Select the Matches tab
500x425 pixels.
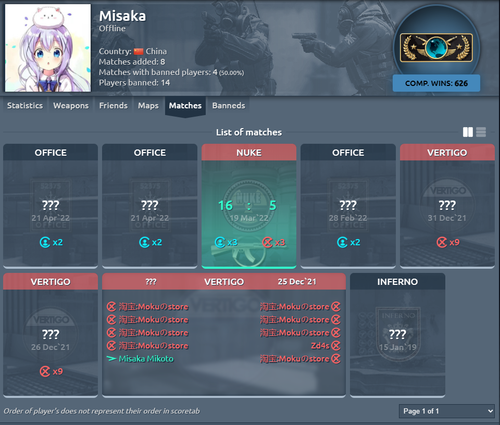[185, 106]
